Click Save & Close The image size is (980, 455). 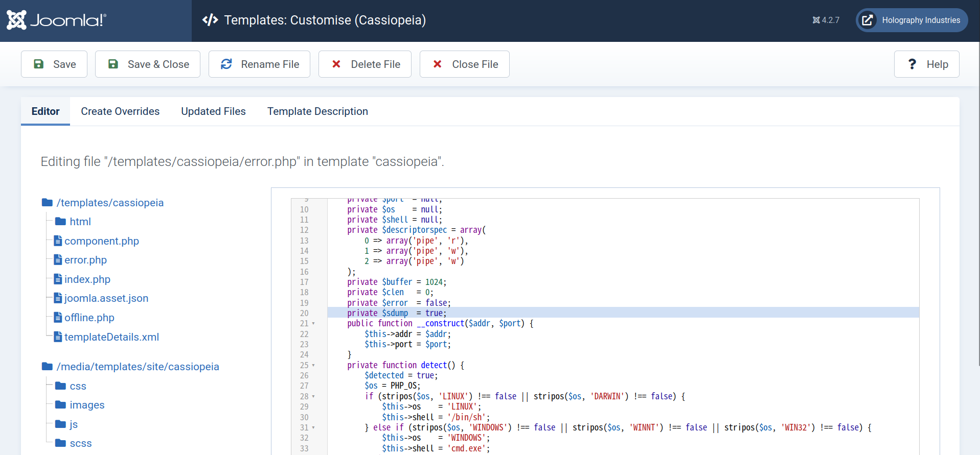(x=148, y=64)
